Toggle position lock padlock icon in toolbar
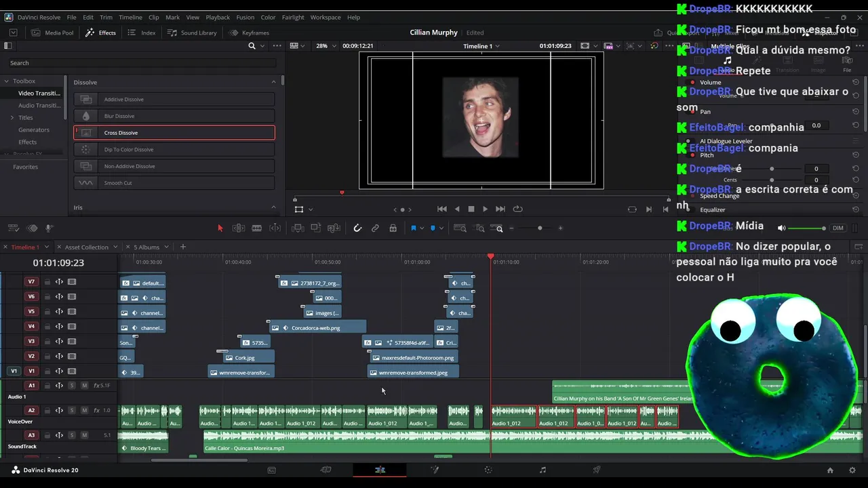This screenshot has width=868, height=488. coord(393,228)
